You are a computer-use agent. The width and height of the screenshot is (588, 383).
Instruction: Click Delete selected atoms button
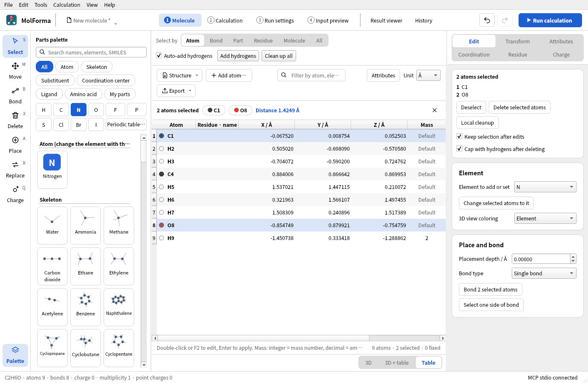click(x=519, y=107)
